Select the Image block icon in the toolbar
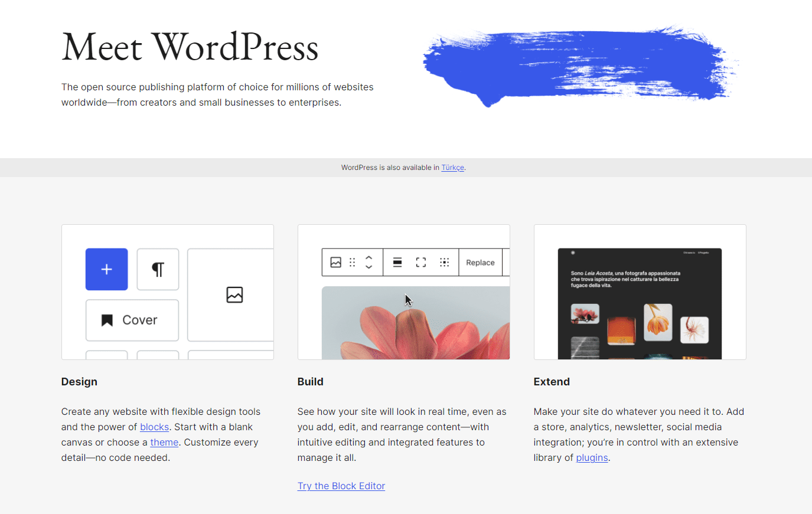 [335, 262]
